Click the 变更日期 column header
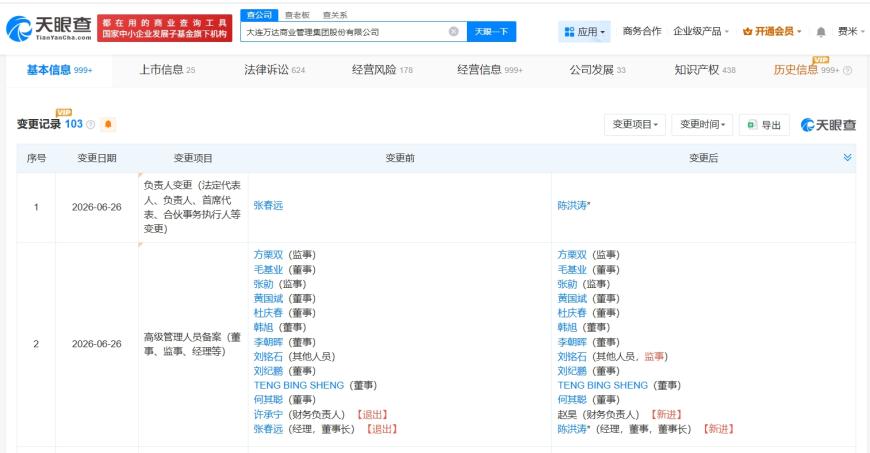 pos(97,158)
